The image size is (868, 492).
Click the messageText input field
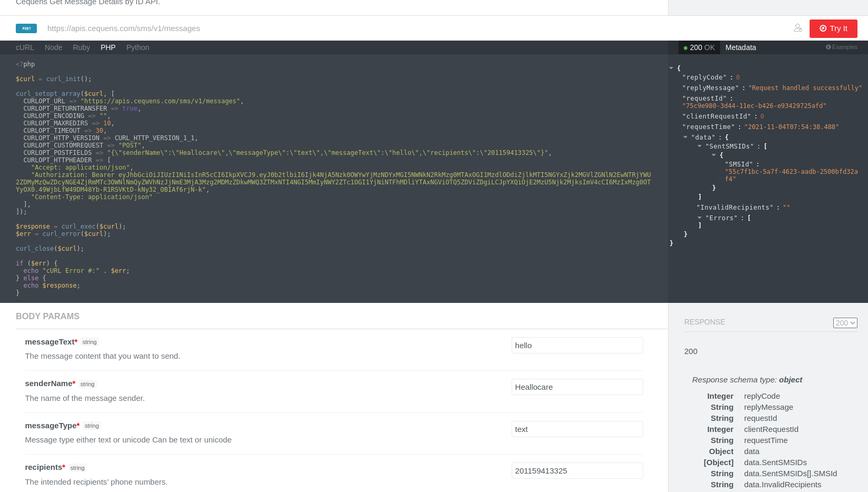[x=577, y=346]
